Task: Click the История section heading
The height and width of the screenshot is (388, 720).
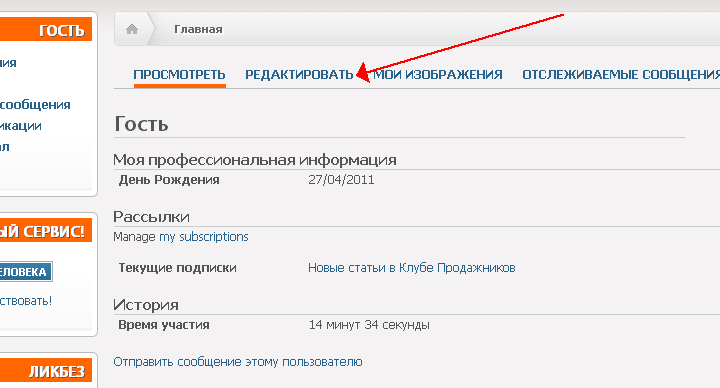Action: pyautogui.click(x=146, y=305)
